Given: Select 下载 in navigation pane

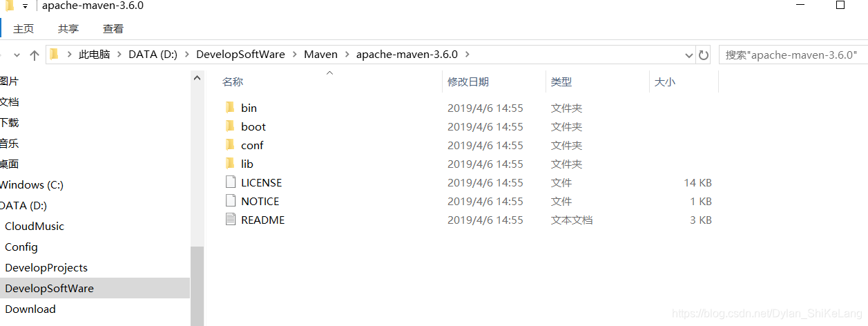Looking at the screenshot, I should pos(10,123).
